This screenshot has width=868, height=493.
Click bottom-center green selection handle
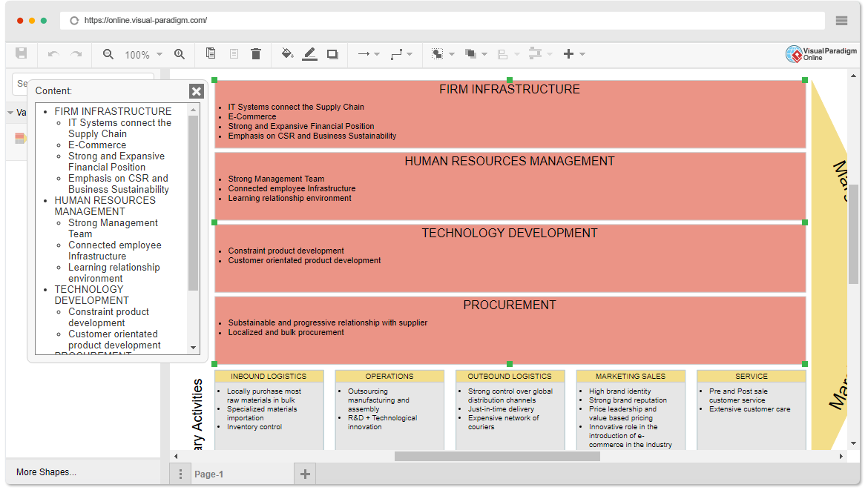click(x=509, y=364)
